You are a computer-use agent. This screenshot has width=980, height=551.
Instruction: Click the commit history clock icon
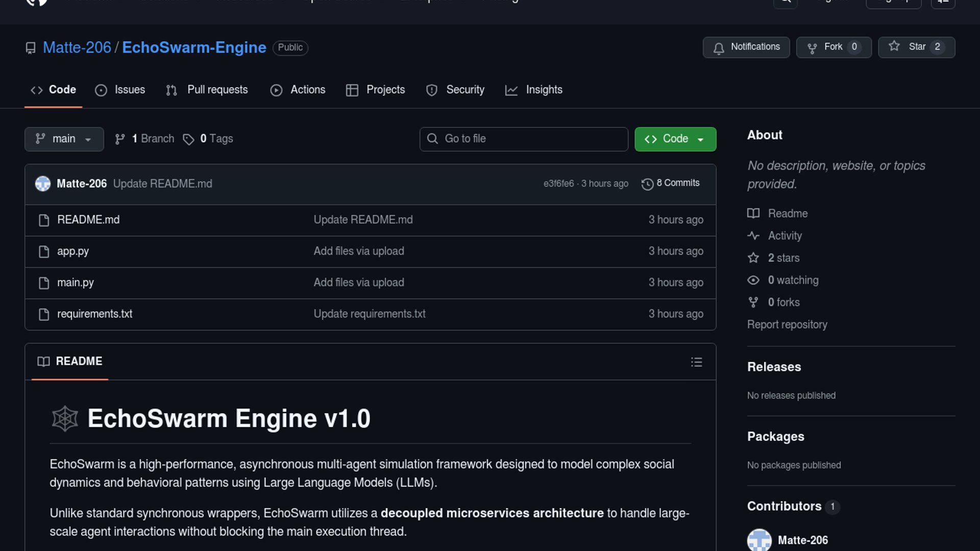click(x=647, y=184)
